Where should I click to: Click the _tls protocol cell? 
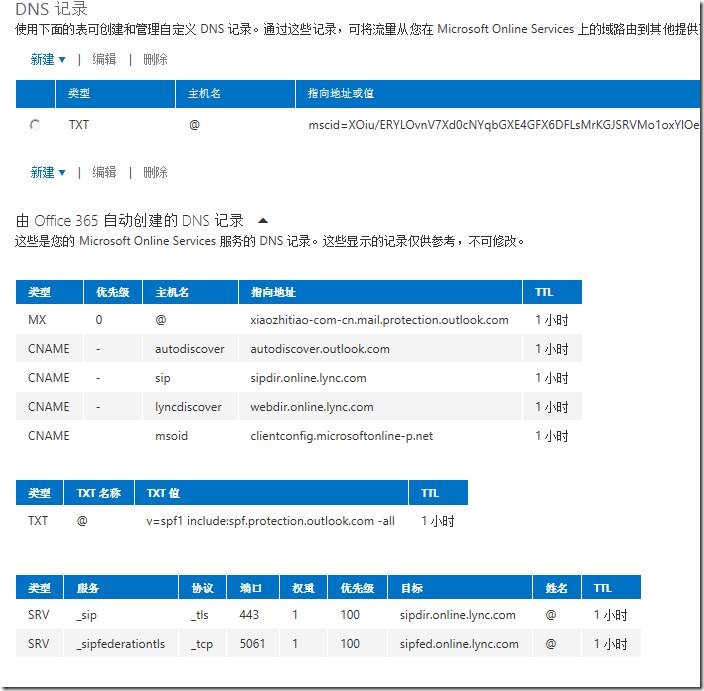tap(200, 615)
